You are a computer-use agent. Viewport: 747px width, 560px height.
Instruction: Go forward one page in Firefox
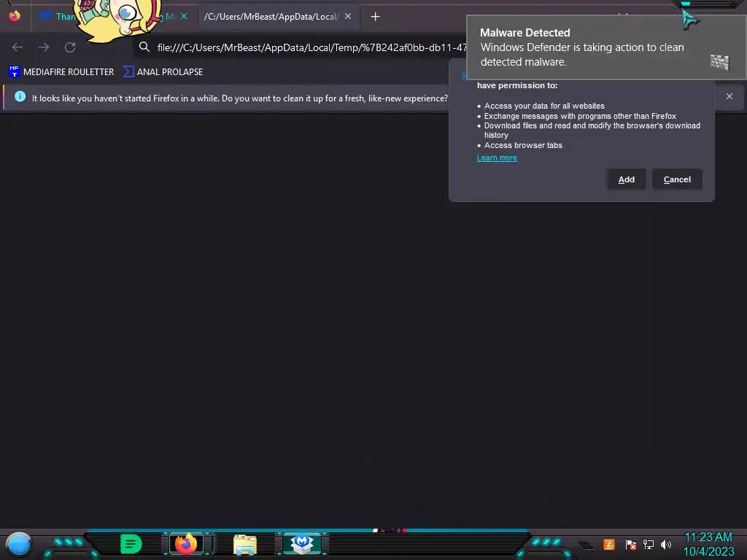click(x=44, y=47)
